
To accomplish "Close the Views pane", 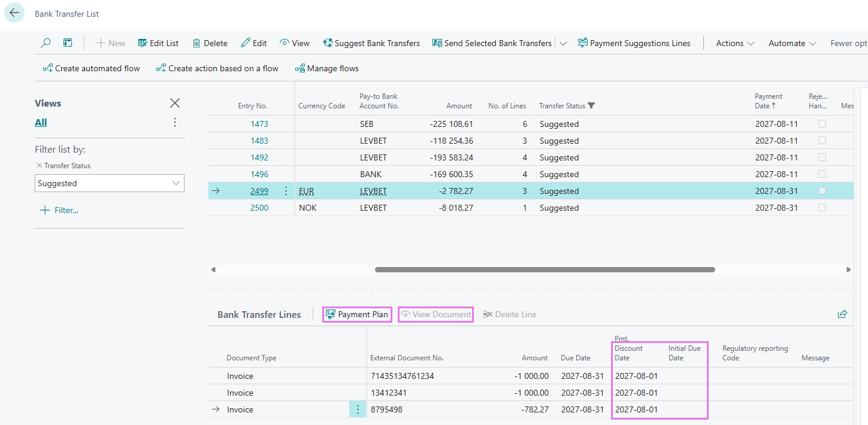I will tap(175, 103).
